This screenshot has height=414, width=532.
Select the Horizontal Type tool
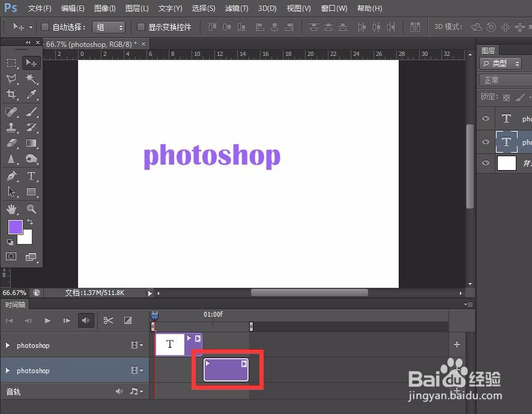pyautogui.click(x=31, y=176)
